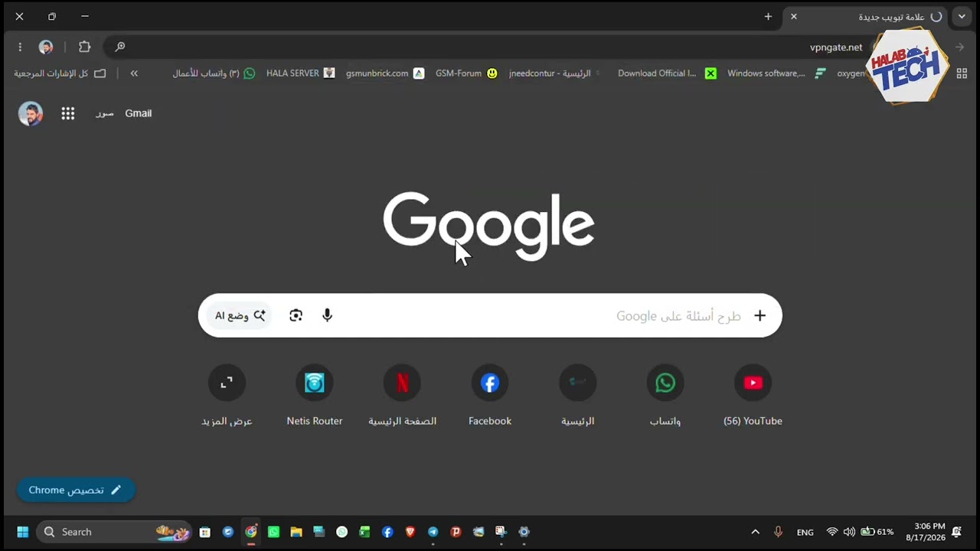Open the Windows software bookmark

click(x=776, y=73)
